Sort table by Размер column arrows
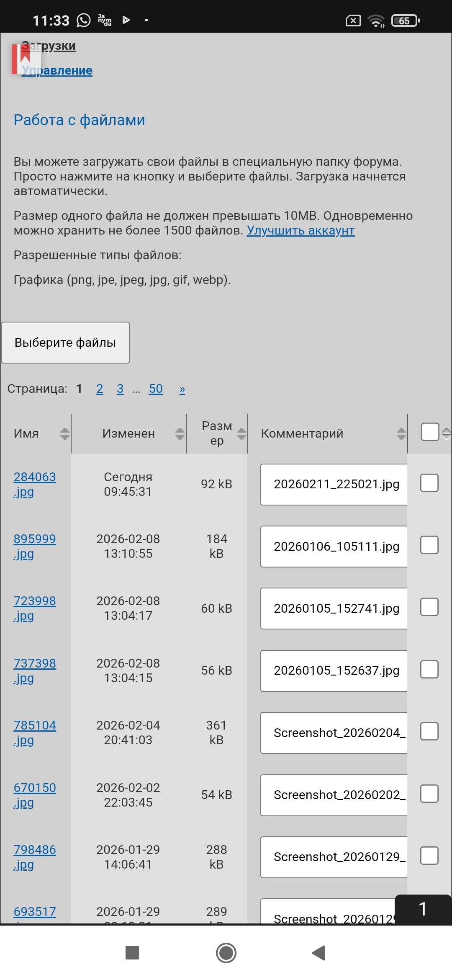 [241, 433]
